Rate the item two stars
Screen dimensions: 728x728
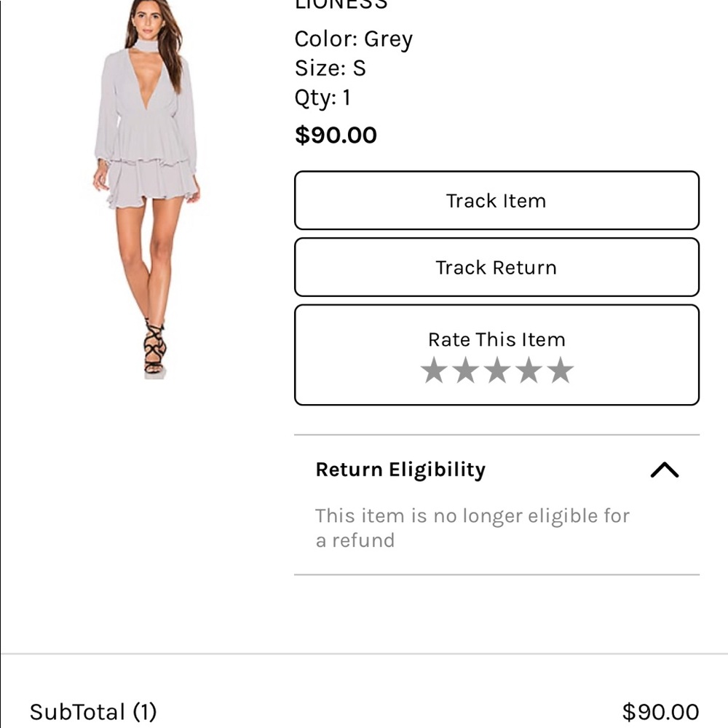464,371
